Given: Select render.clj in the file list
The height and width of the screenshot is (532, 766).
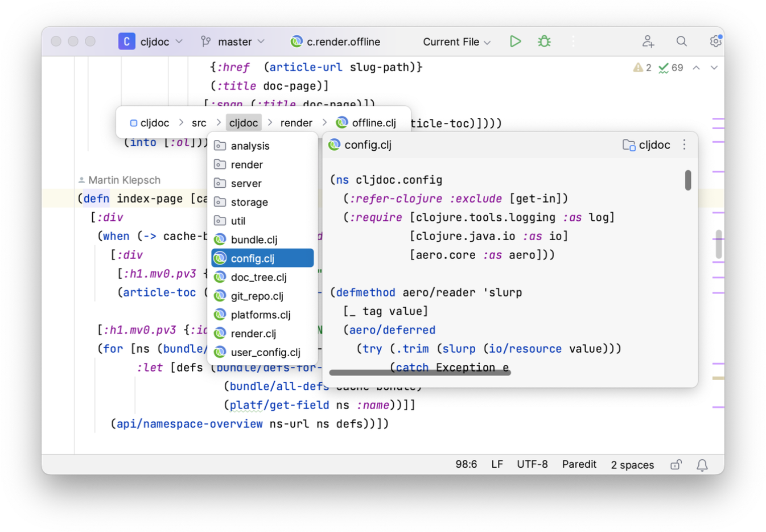Looking at the screenshot, I should point(262,333).
